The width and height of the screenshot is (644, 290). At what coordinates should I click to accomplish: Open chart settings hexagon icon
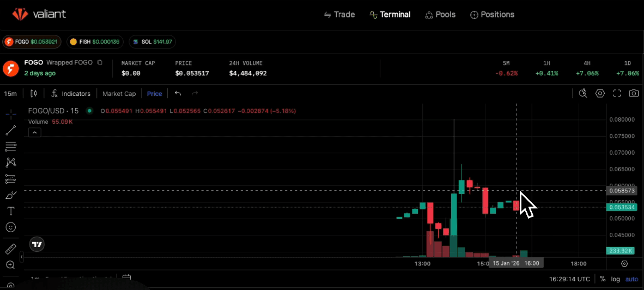600,94
